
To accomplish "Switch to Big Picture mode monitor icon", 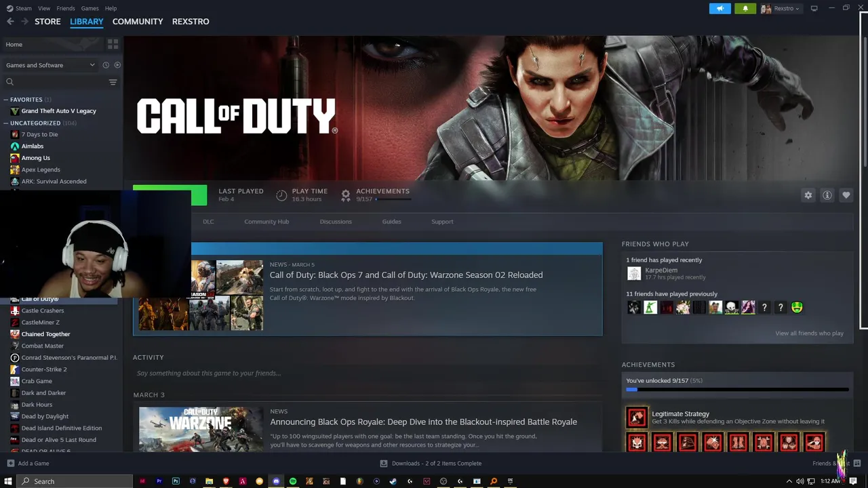I will tap(814, 8).
